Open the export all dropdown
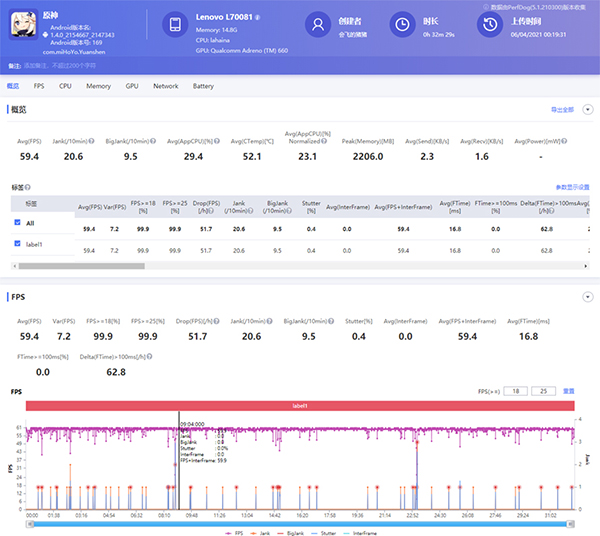Image resolution: width=600 pixels, height=536 pixels. coord(562,109)
